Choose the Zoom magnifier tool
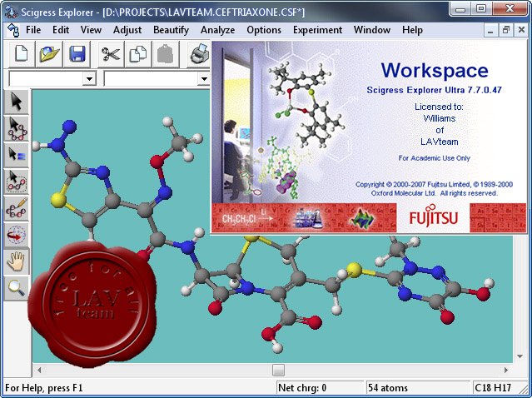Viewport: 532px width, 398px height. click(x=17, y=288)
